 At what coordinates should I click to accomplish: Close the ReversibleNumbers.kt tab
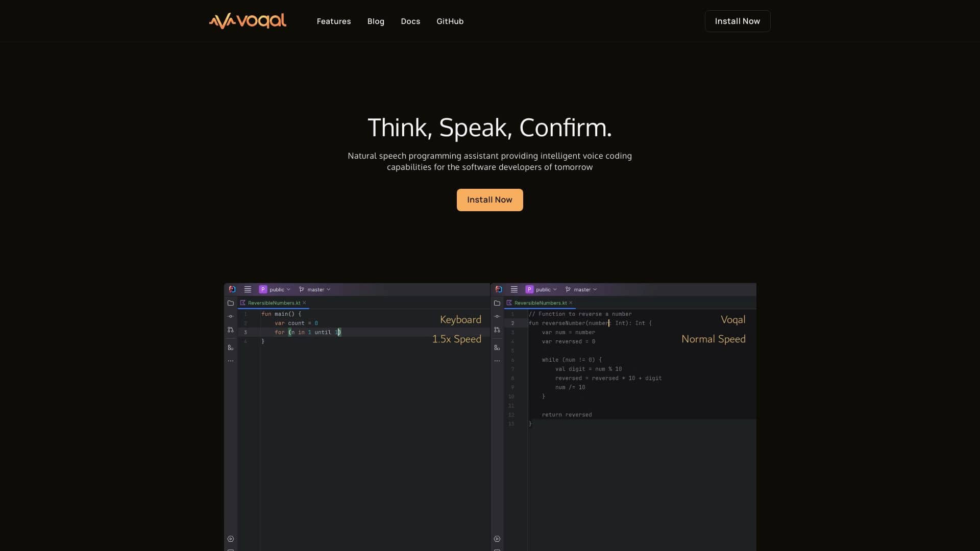pyautogui.click(x=305, y=303)
